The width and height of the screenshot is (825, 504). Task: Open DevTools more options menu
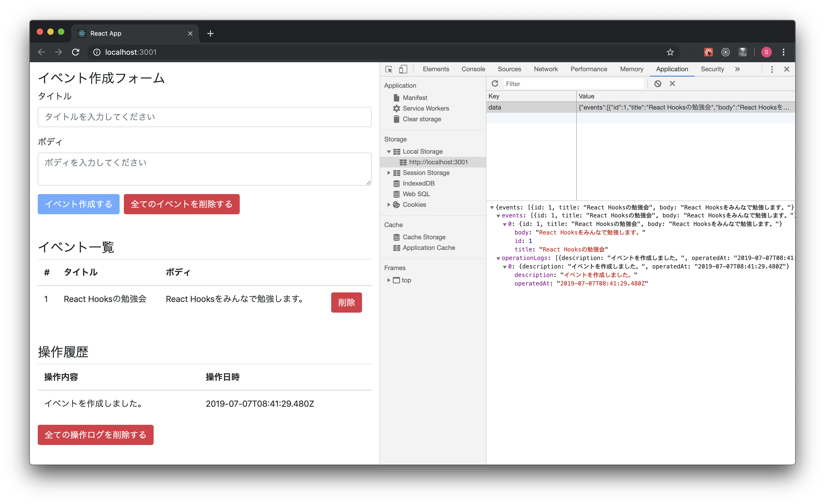772,69
